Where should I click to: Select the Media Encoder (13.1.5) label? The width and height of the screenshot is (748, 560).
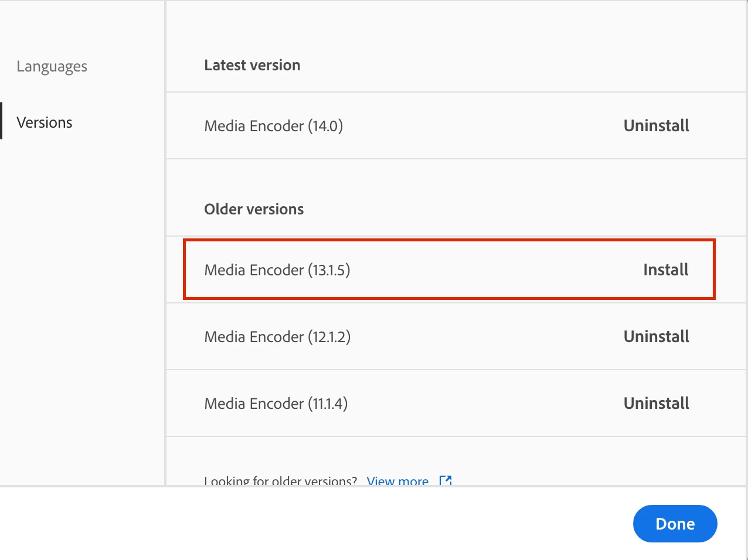(277, 270)
